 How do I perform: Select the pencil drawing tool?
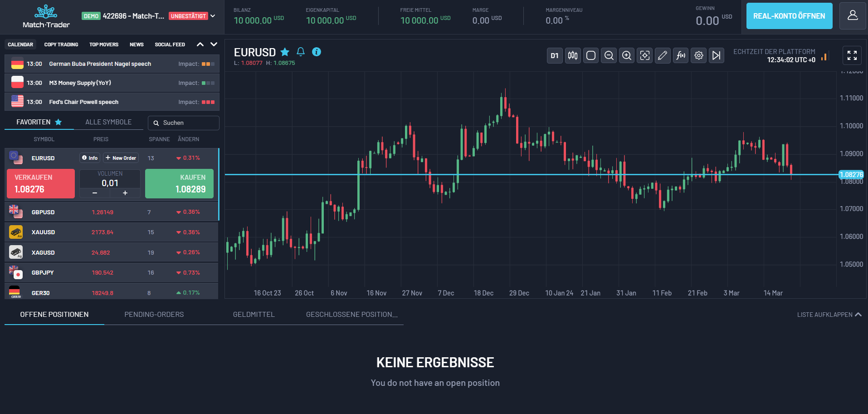663,55
